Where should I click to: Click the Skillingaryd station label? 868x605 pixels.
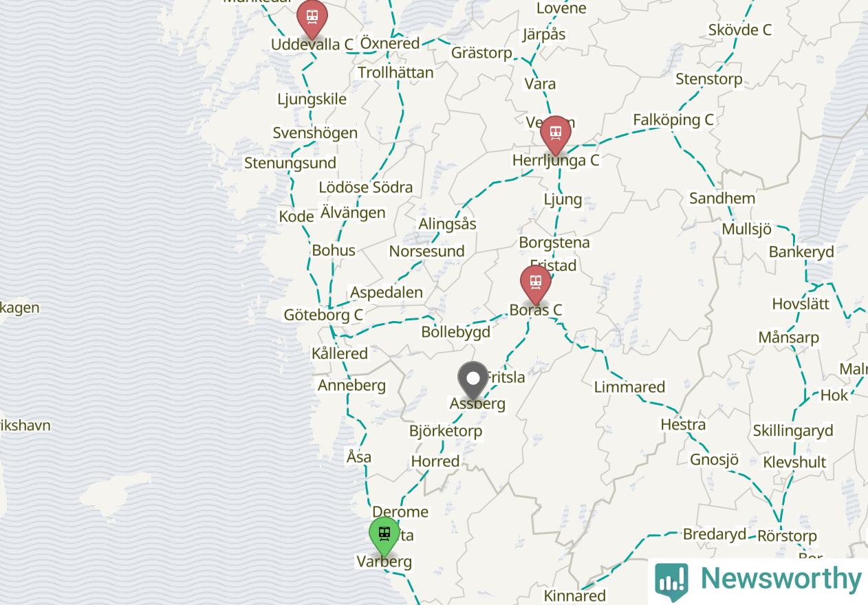(792, 431)
